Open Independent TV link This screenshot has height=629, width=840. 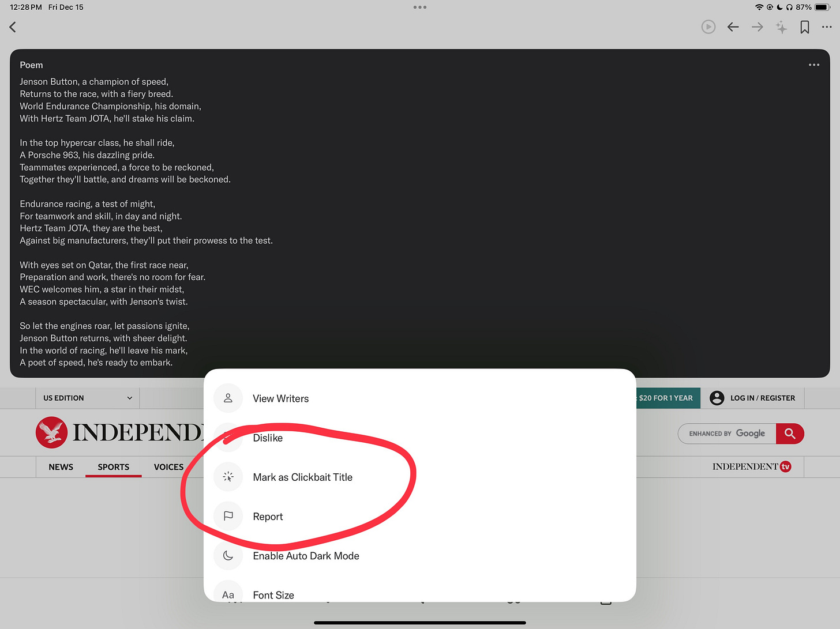(x=752, y=467)
